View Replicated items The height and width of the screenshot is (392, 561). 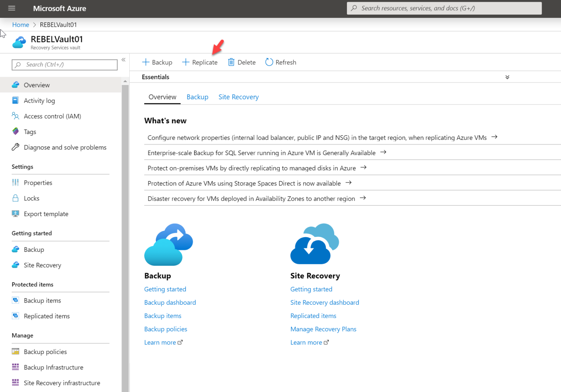pyautogui.click(x=46, y=316)
